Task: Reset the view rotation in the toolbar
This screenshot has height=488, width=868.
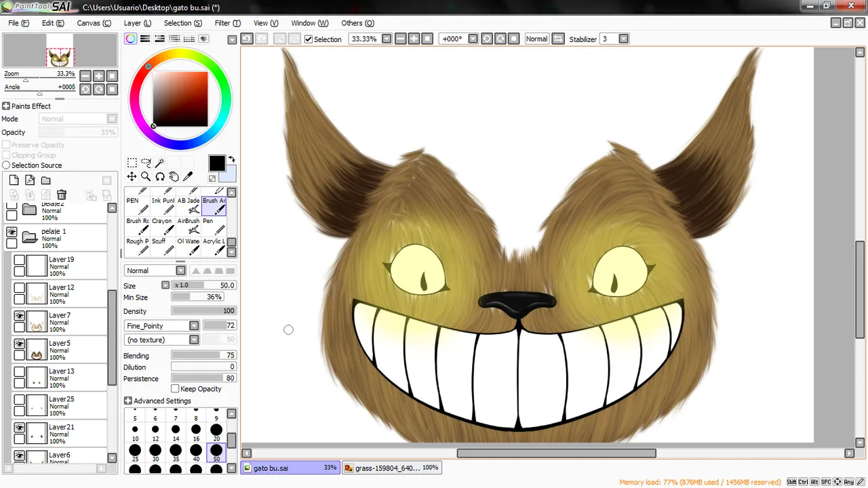Action: pyautogui.click(x=514, y=39)
